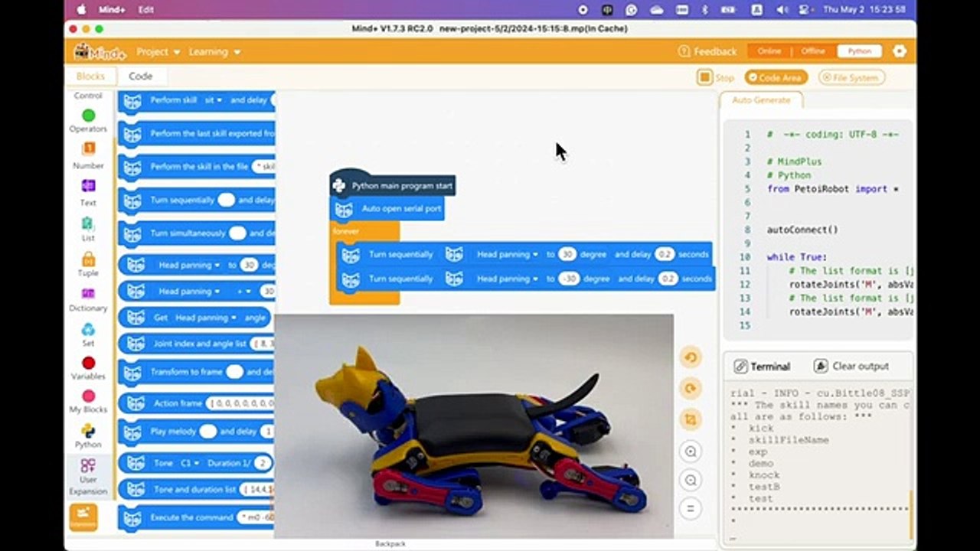Toggle the Code Area panel
The height and width of the screenshot is (551, 980).
[775, 77]
